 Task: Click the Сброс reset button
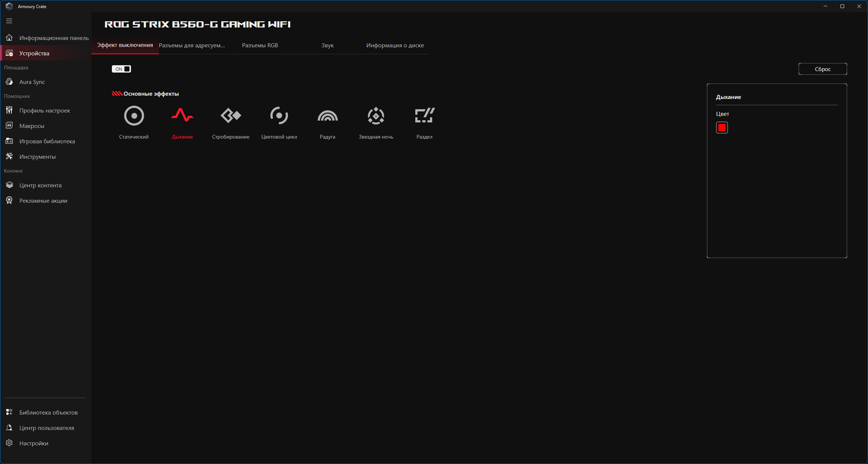pyautogui.click(x=823, y=69)
